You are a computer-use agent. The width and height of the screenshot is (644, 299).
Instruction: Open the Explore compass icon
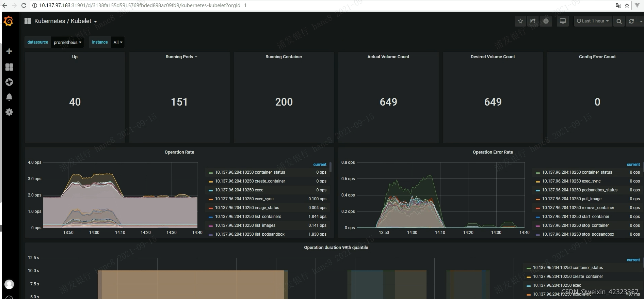click(x=9, y=82)
